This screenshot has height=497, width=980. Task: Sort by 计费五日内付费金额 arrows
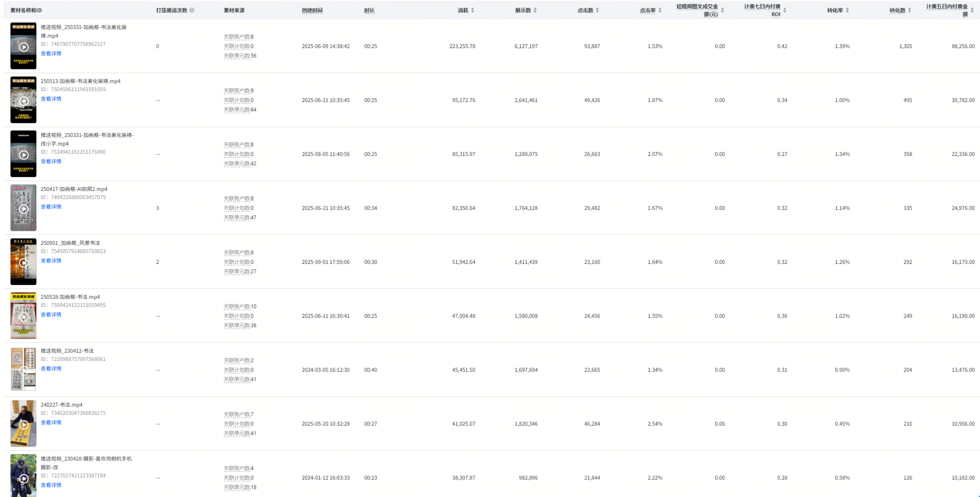[x=972, y=10]
